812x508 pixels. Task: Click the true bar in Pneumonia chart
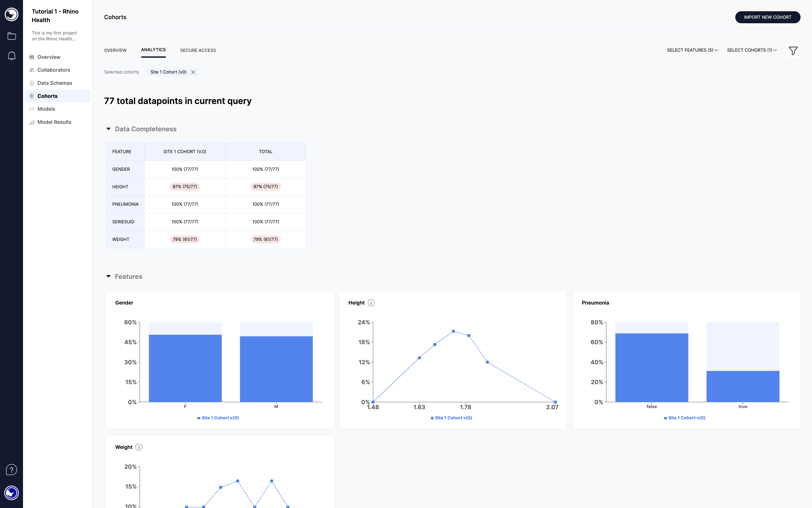click(x=743, y=386)
